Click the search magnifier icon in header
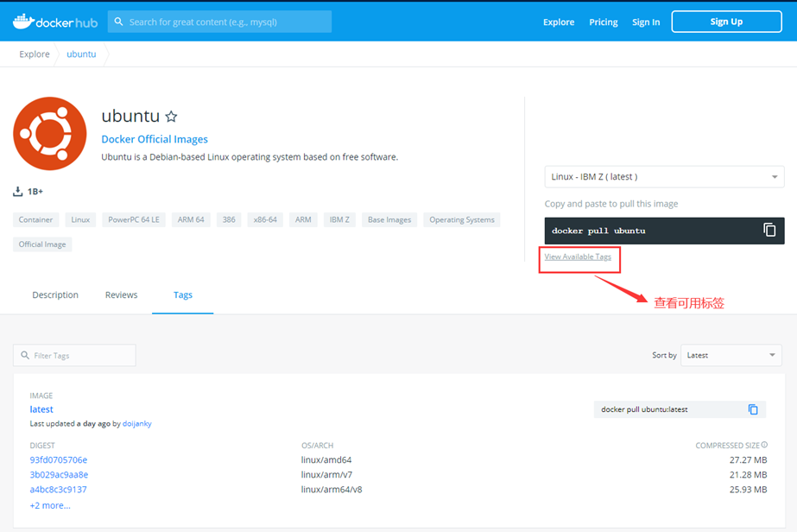Image resolution: width=797 pixels, height=532 pixels. pos(118,22)
